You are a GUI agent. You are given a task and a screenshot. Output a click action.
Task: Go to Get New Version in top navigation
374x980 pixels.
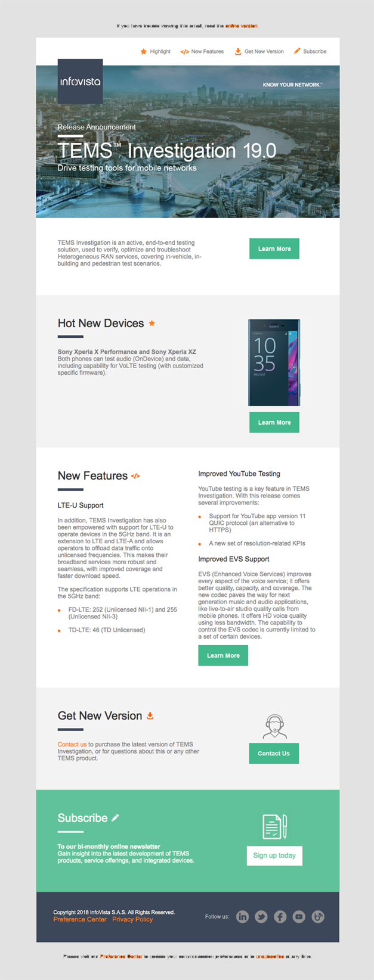(x=259, y=51)
